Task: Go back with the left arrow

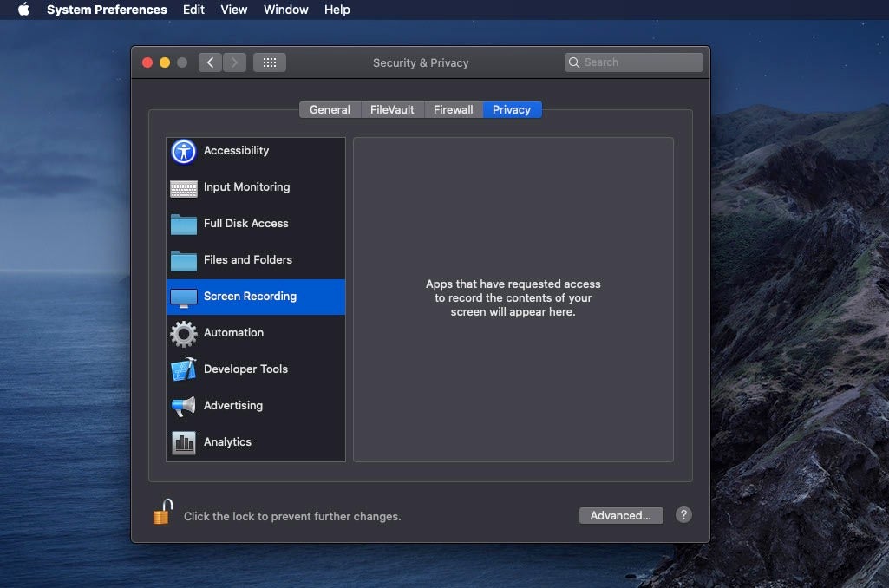Action: click(x=210, y=62)
